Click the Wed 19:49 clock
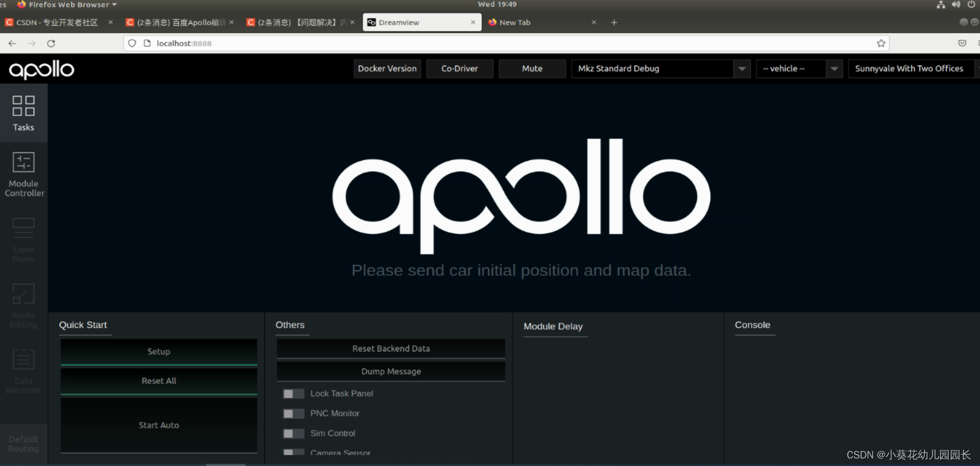 [x=497, y=4]
